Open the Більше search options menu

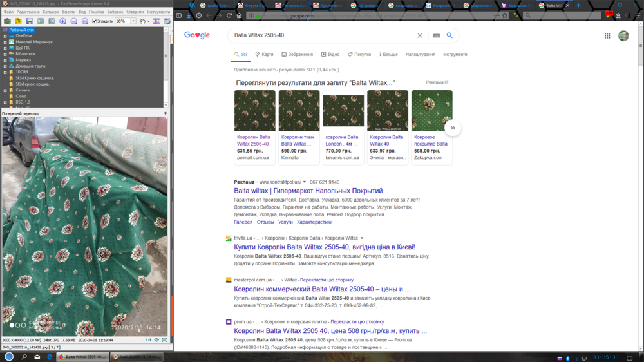click(388, 54)
